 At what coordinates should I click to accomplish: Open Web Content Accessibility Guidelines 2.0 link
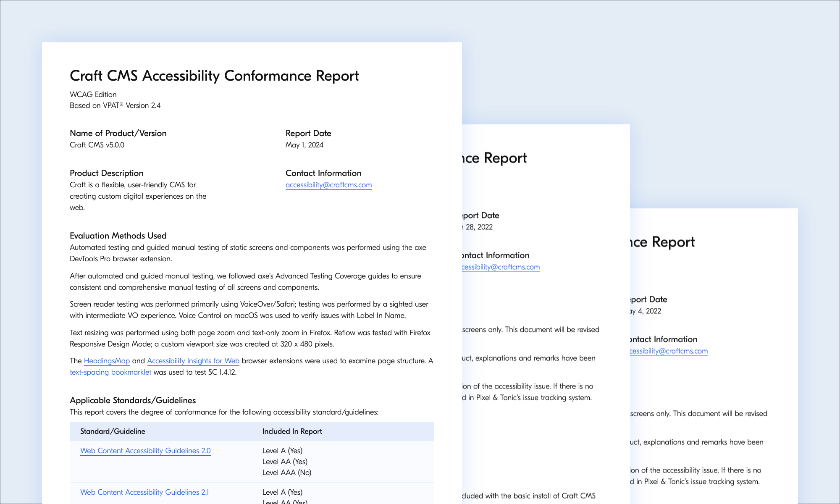145,451
